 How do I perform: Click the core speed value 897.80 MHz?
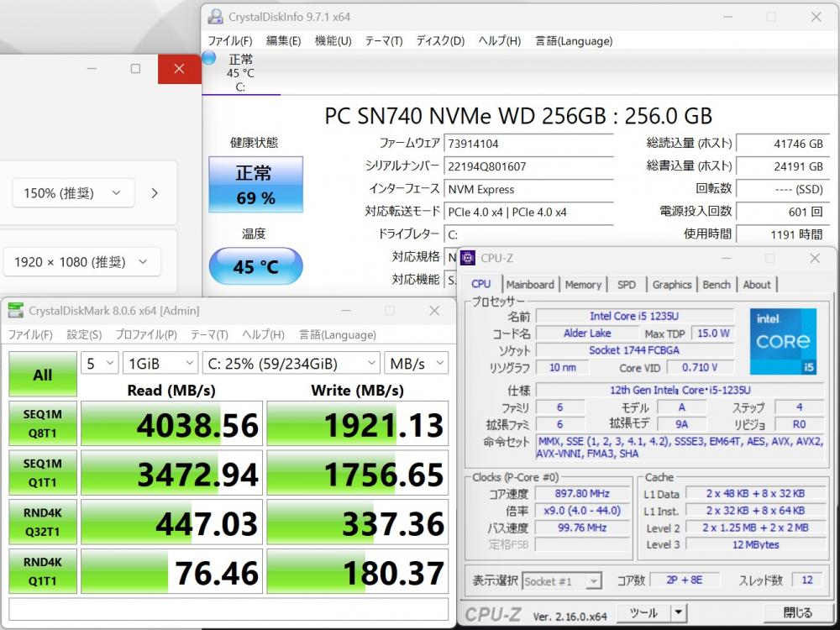coord(582,493)
